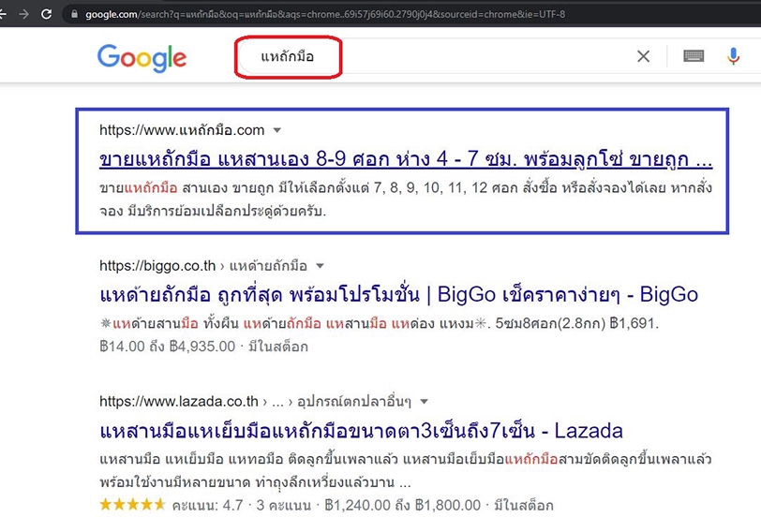Click the address bar URL
The width and height of the screenshot is (761, 532).
tap(325, 14)
